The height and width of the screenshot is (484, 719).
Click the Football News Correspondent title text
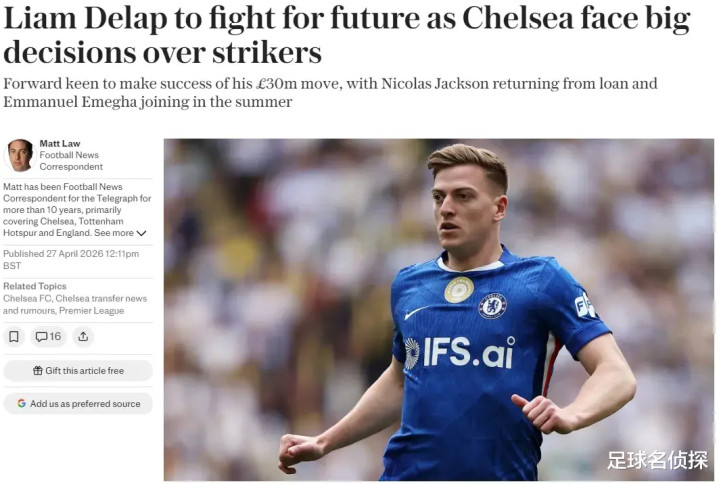point(70,161)
